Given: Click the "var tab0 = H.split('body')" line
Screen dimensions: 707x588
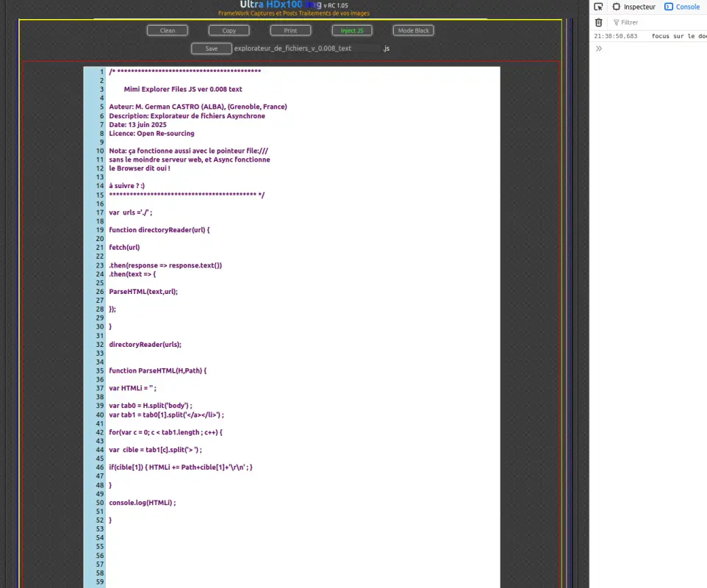Looking at the screenshot, I should click(x=151, y=406).
